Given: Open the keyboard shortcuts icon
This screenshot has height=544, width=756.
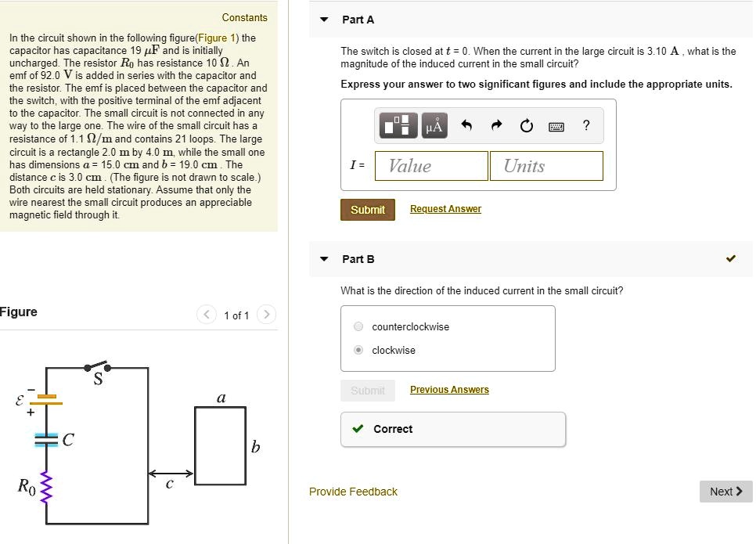Looking at the screenshot, I should pyautogui.click(x=557, y=125).
